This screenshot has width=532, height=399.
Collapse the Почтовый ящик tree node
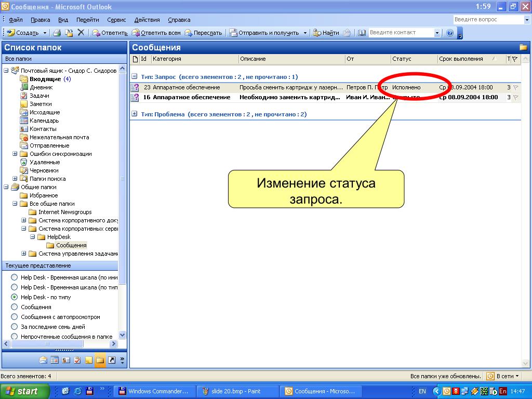tap(6, 71)
